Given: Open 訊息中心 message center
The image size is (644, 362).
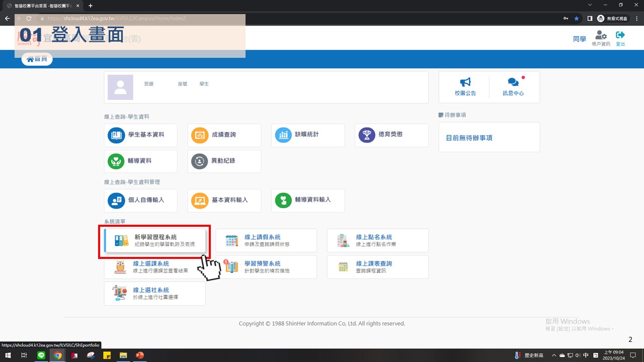Looking at the screenshot, I should 513,87.
